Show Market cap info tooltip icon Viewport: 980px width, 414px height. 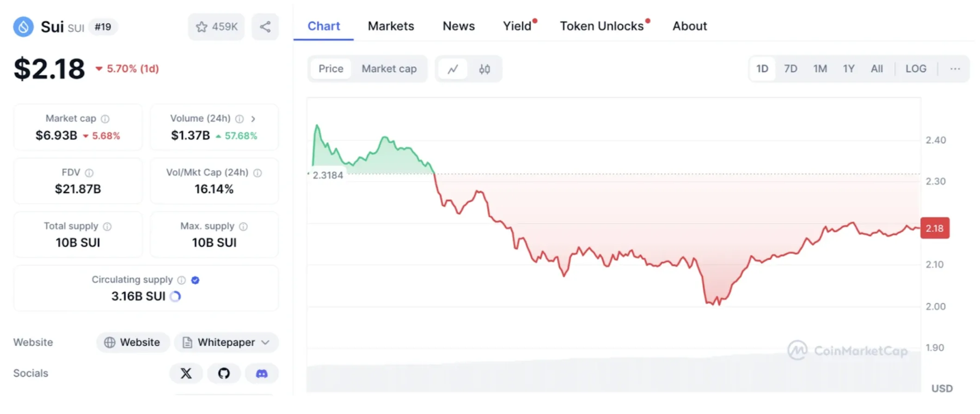tap(105, 119)
